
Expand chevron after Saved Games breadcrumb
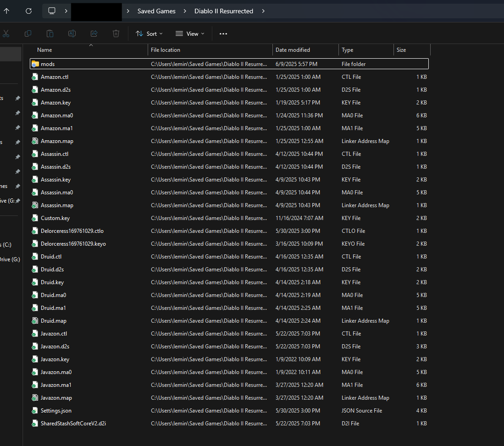point(185,11)
